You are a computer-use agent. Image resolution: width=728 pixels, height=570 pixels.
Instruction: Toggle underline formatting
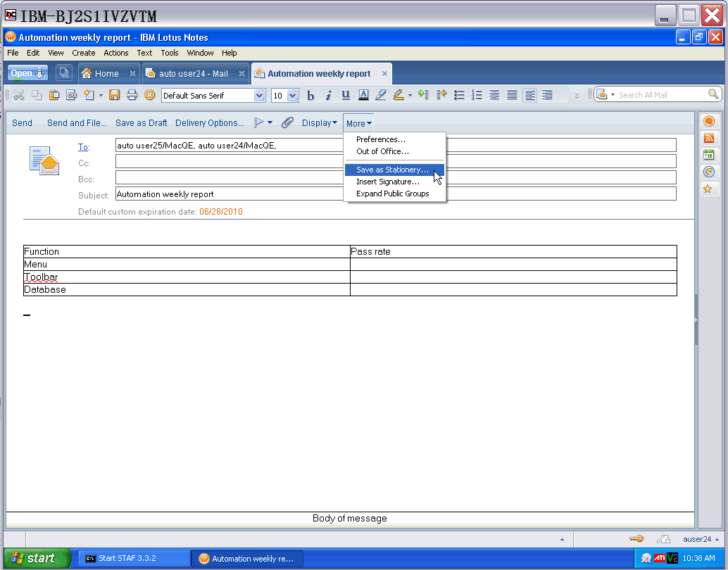[x=346, y=95]
